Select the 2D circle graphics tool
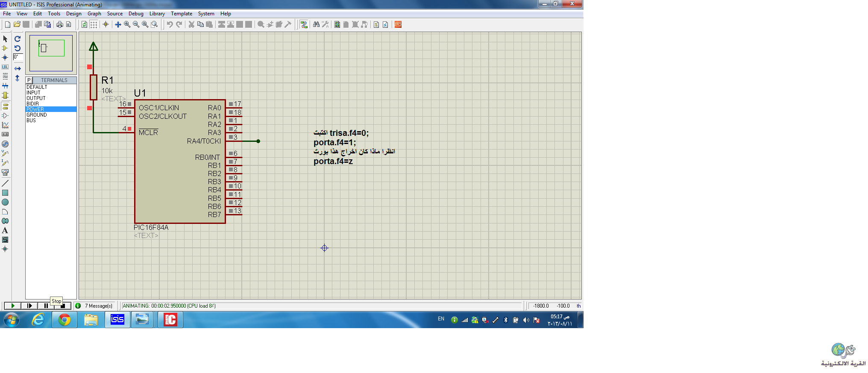The height and width of the screenshot is (373, 868). pyautogui.click(x=5, y=202)
